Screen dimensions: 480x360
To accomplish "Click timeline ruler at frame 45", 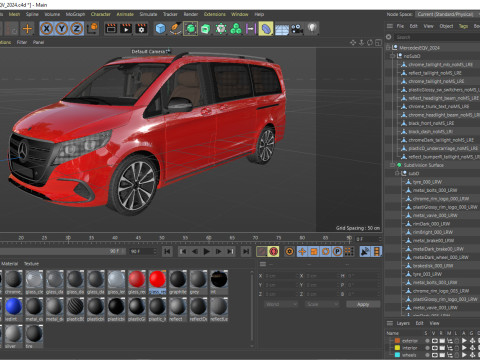I will [x=138, y=238].
